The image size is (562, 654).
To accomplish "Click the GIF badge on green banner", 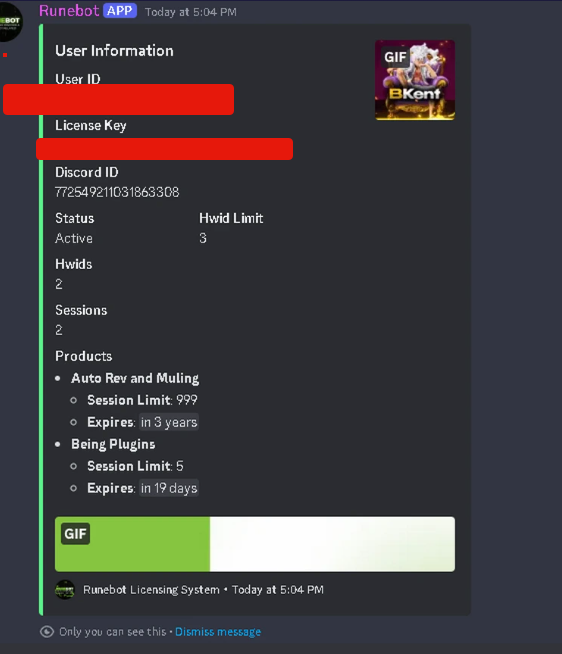I will 75,534.
